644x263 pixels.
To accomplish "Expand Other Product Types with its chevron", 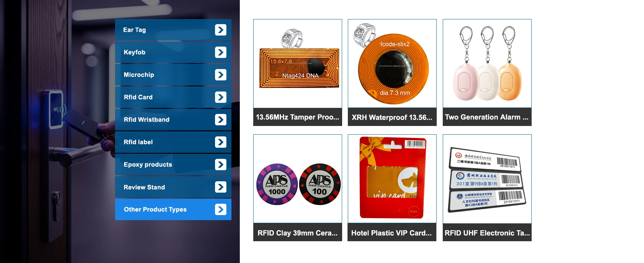I will 221,209.
